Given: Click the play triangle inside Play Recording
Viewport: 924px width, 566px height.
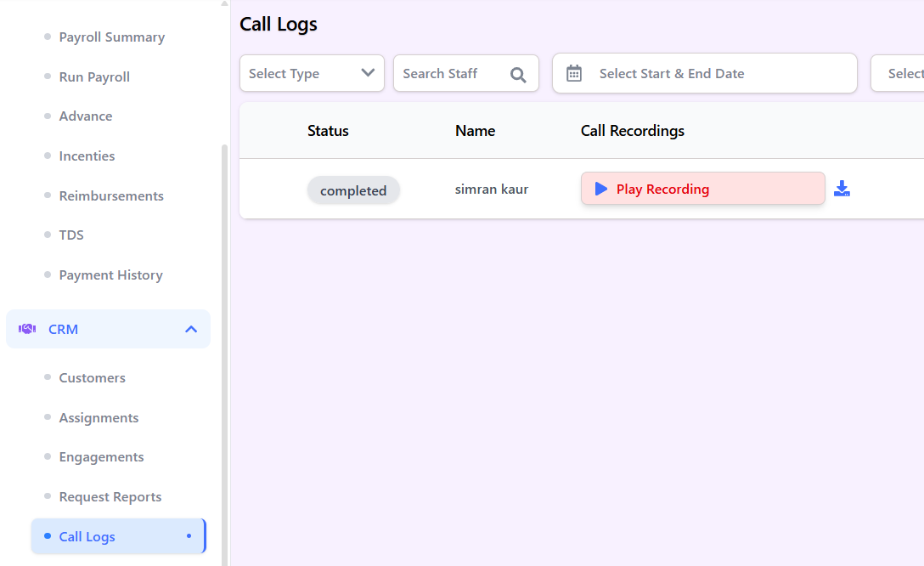Looking at the screenshot, I should (x=600, y=188).
